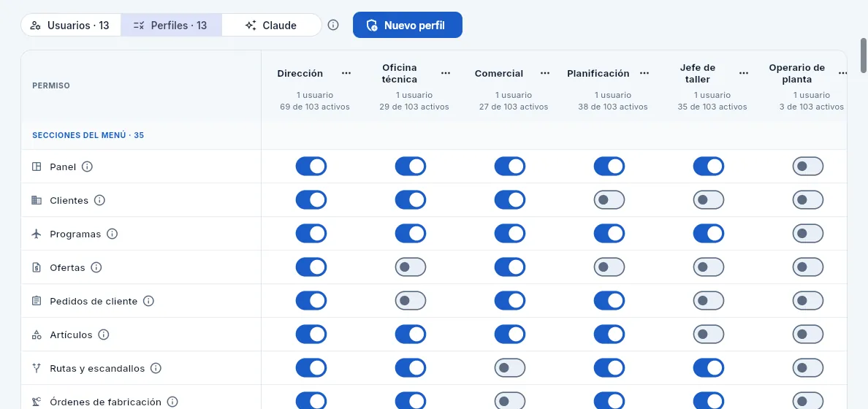
Task: Click the info icon next to Ofertas
Action: pos(96,268)
